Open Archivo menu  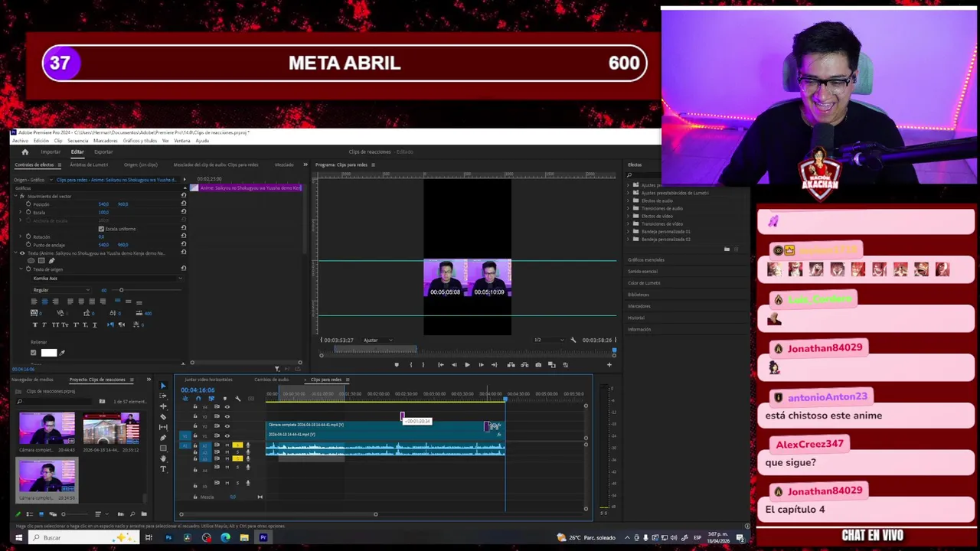click(x=20, y=141)
